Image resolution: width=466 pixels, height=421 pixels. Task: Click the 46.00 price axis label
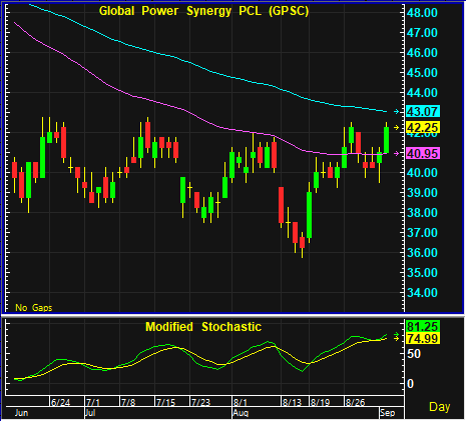click(x=422, y=53)
